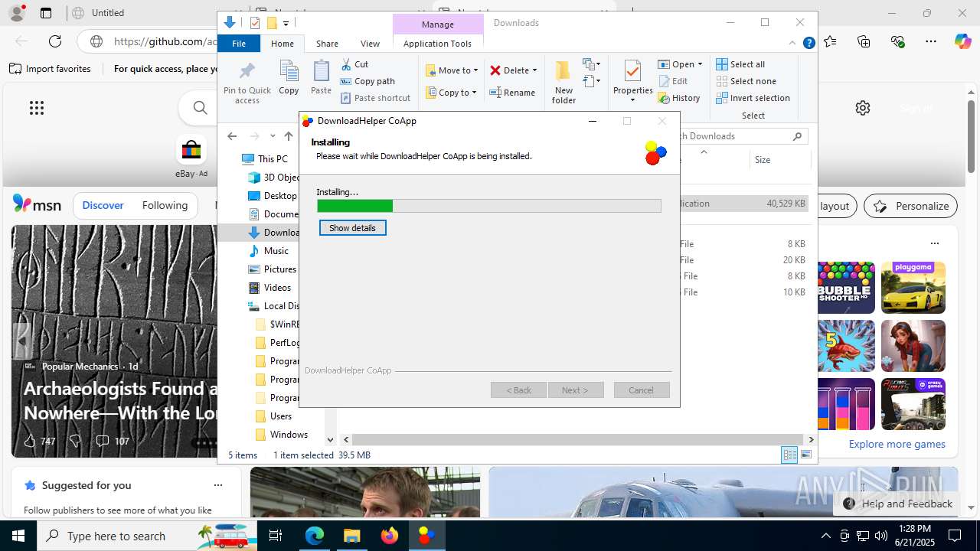Select Music in navigation tree

(x=276, y=251)
